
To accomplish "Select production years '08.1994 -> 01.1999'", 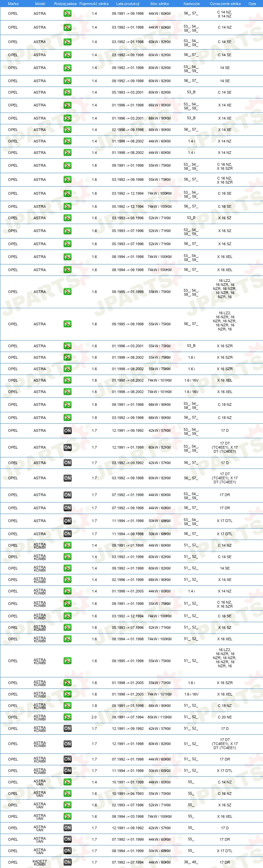I will [128, 851].
